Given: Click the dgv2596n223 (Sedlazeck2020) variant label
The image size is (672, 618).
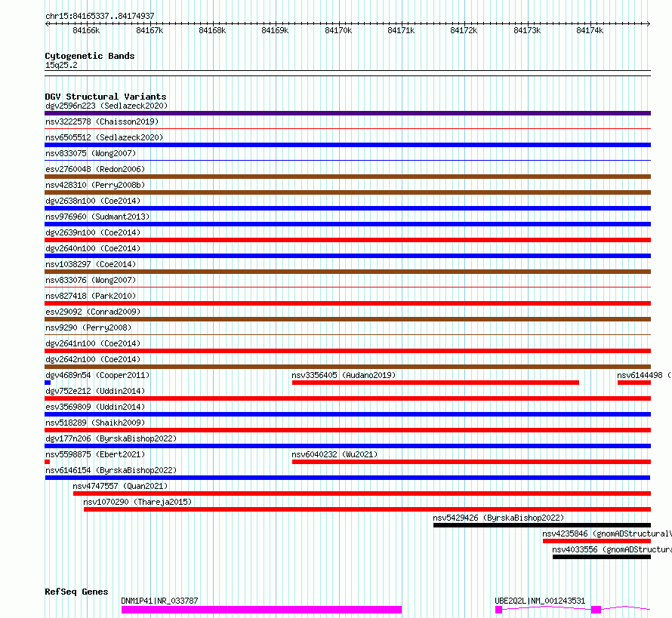Looking at the screenshot, I should pos(106,106).
